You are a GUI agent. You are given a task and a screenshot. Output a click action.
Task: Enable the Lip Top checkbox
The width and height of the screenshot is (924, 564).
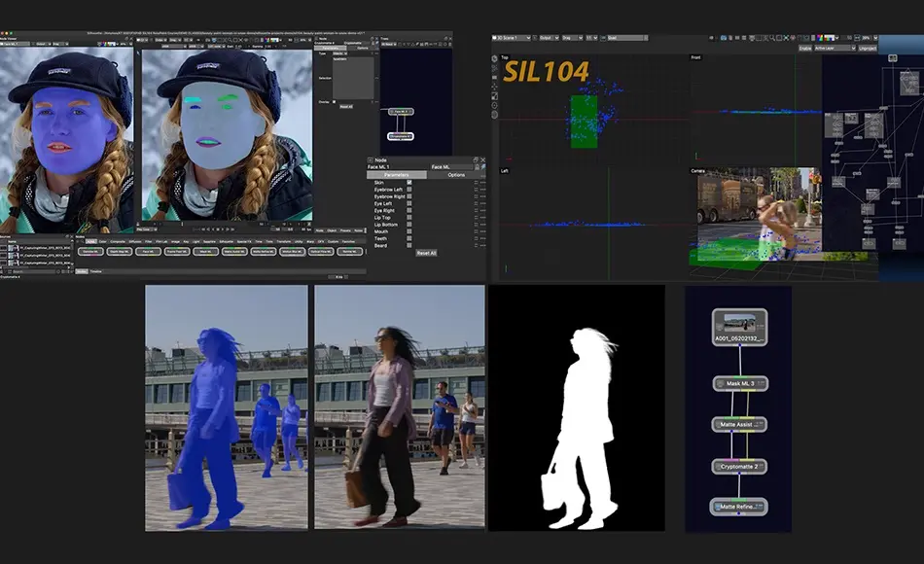pos(409,218)
